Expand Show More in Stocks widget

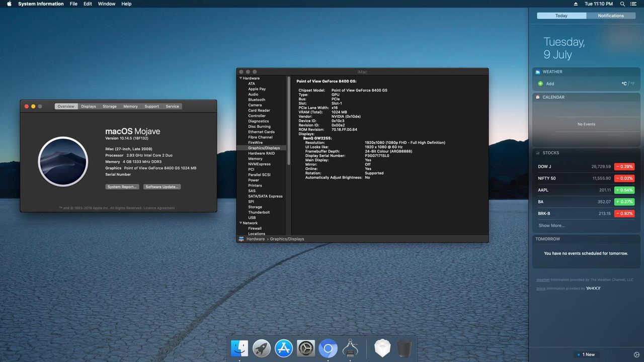pyautogui.click(x=551, y=226)
